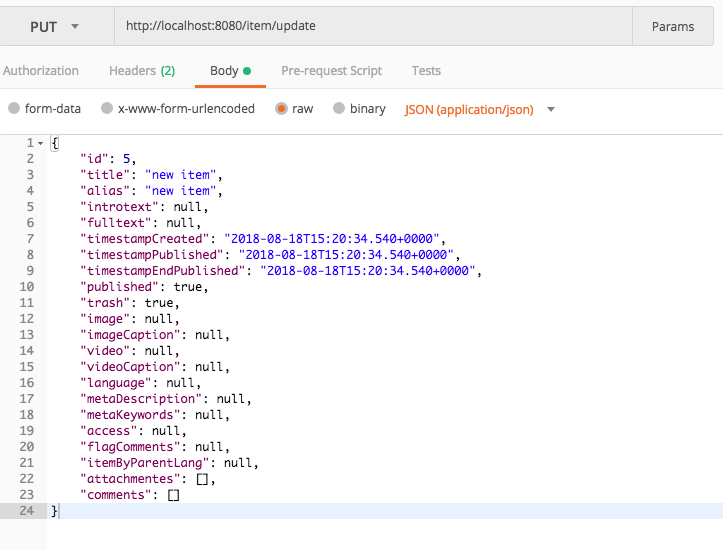The width and height of the screenshot is (723, 550).
Task: Click the "id" key on line 2
Action: (94, 159)
